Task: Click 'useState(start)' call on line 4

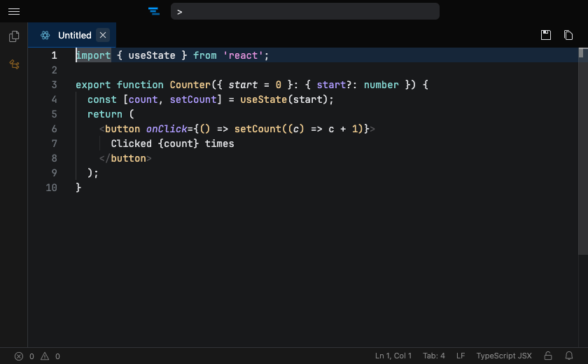Action: (284, 99)
